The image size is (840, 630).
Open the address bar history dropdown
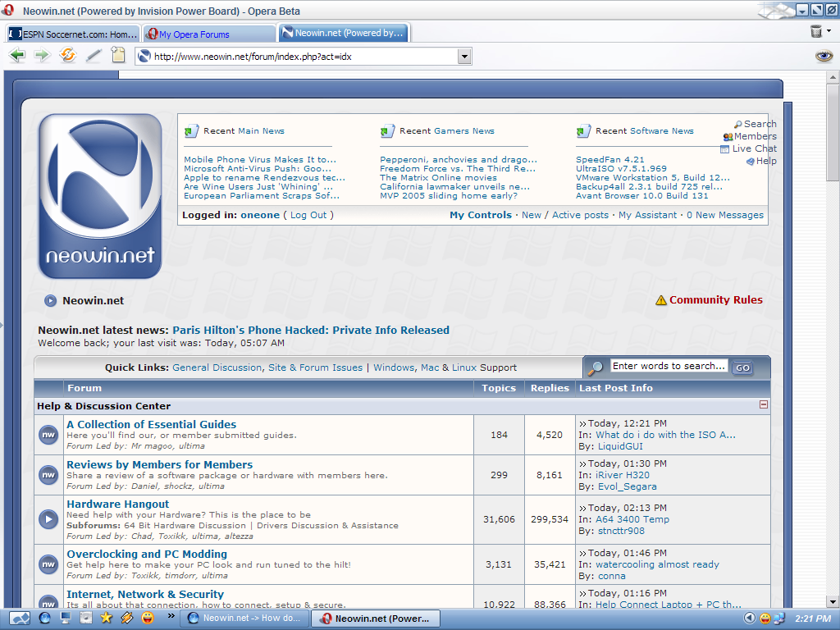point(464,57)
